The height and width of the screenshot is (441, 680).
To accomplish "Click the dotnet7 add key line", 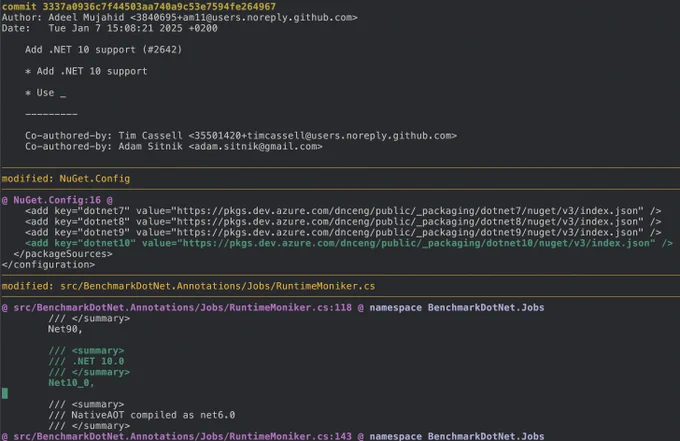I will tap(343, 211).
